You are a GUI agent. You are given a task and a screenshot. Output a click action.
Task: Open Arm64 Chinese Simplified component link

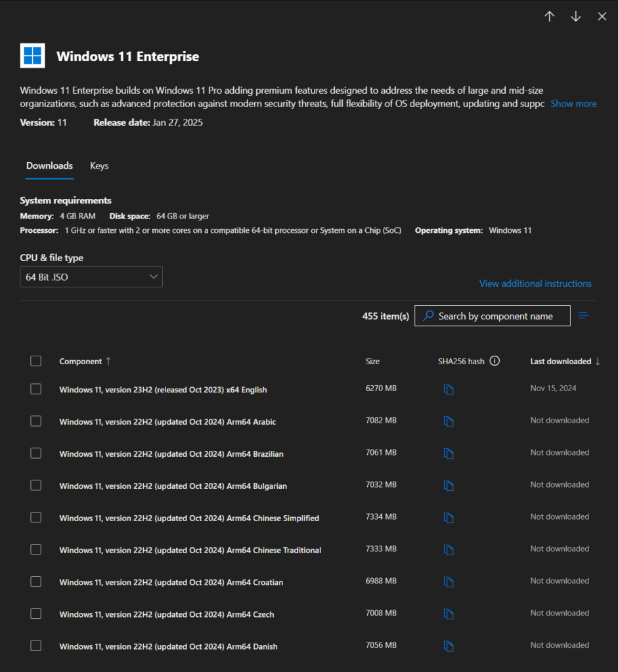(189, 518)
